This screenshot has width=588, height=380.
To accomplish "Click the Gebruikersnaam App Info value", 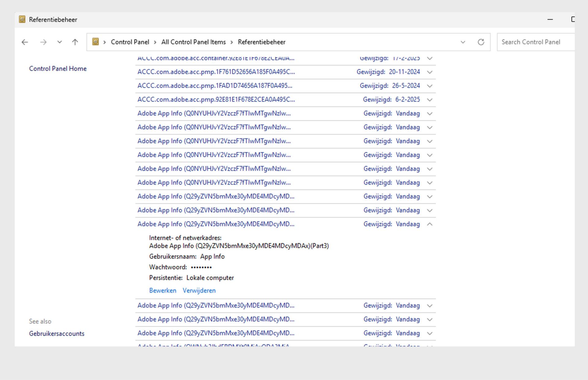I will coord(212,256).
